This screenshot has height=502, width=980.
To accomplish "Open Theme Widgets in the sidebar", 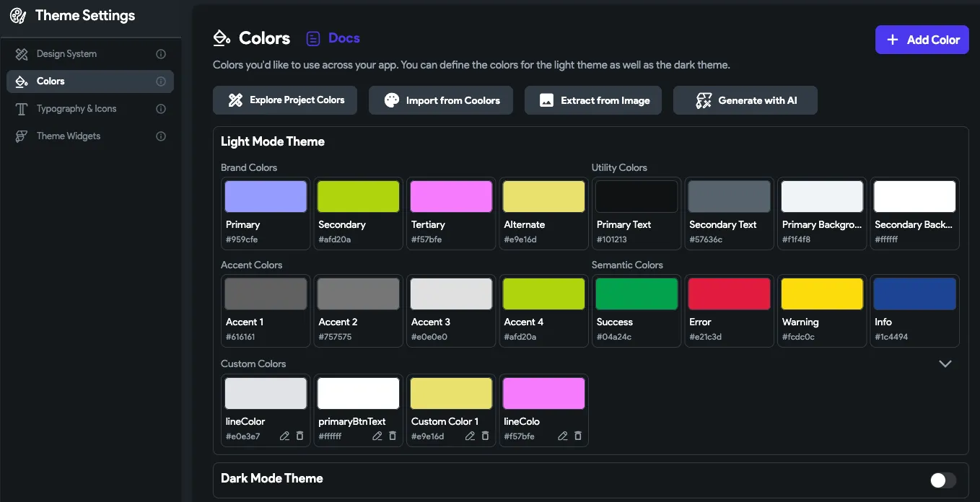I will point(69,136).
